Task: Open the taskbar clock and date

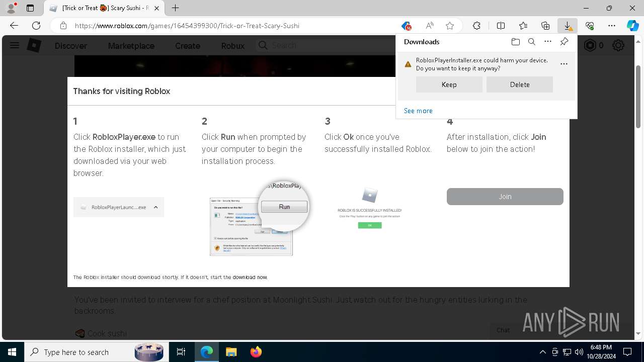Action: [x=601, y=352]
